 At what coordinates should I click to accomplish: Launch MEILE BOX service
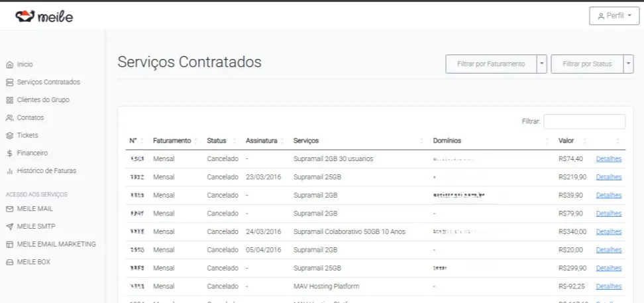click(34, 262)
